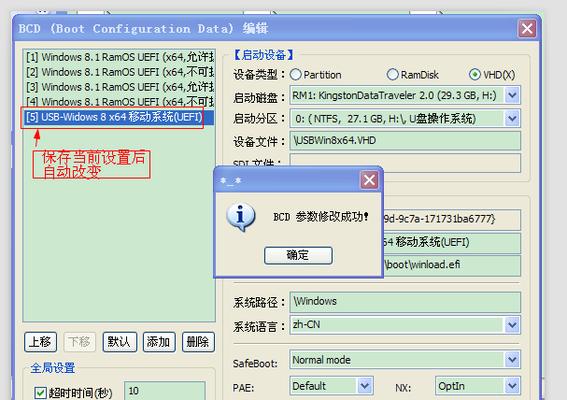
Task: Click the disabled 下移 (move down) button
Action: 80,342
